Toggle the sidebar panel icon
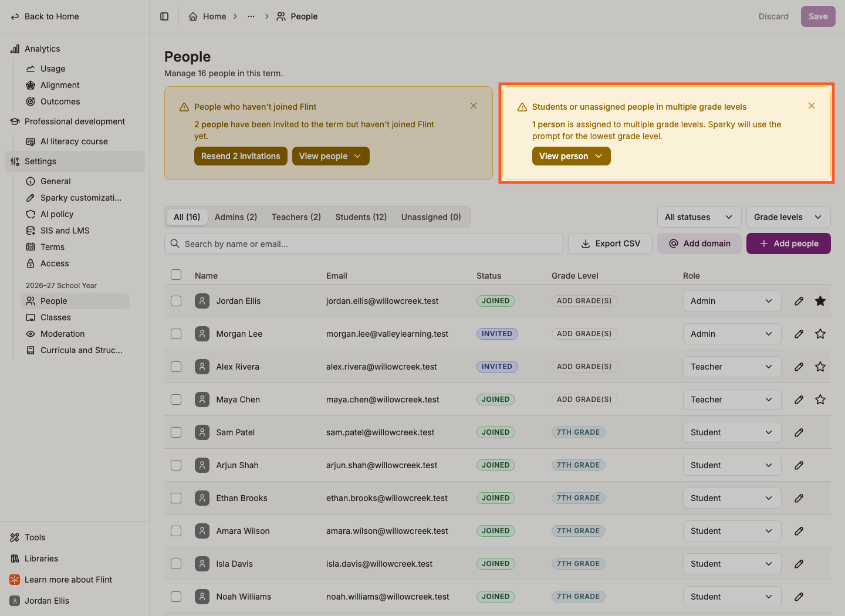Image resolution: width=845 pixels, height=616 pixels. (164, 16)
